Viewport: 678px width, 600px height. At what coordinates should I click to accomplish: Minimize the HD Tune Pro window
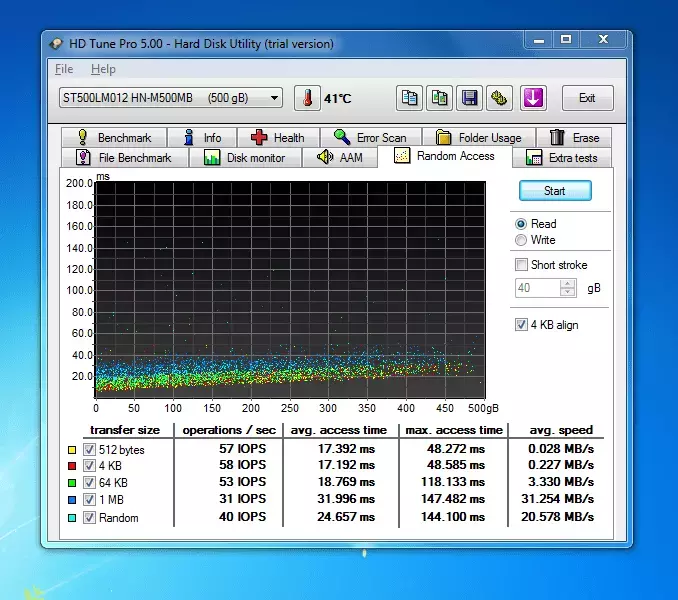(x=539, y=40)
